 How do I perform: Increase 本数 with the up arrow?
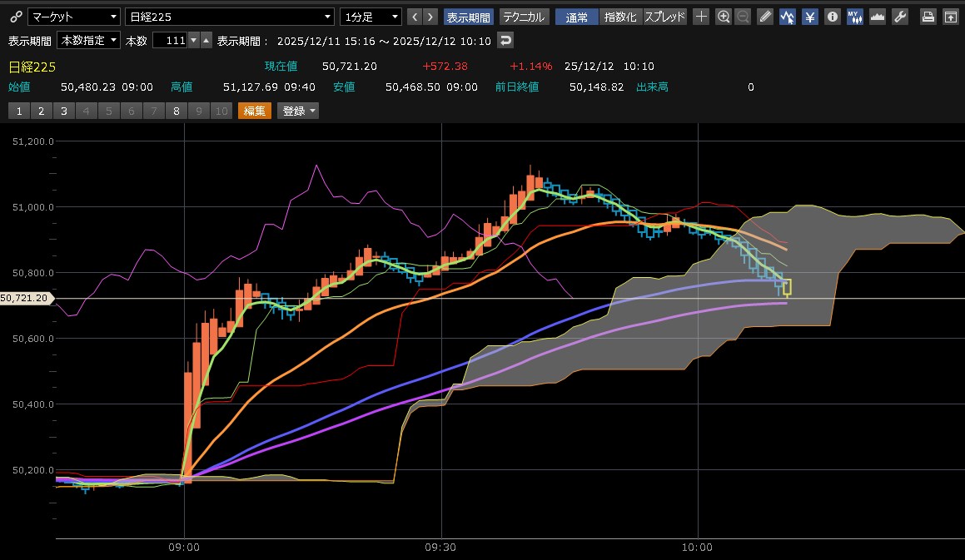[206, 40]
